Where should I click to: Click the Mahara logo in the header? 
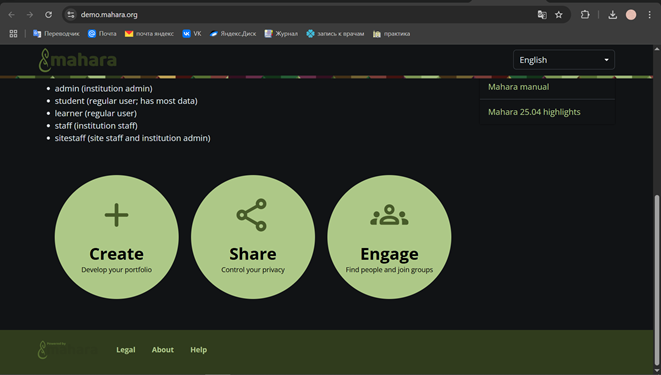click(x=78, y=60)
